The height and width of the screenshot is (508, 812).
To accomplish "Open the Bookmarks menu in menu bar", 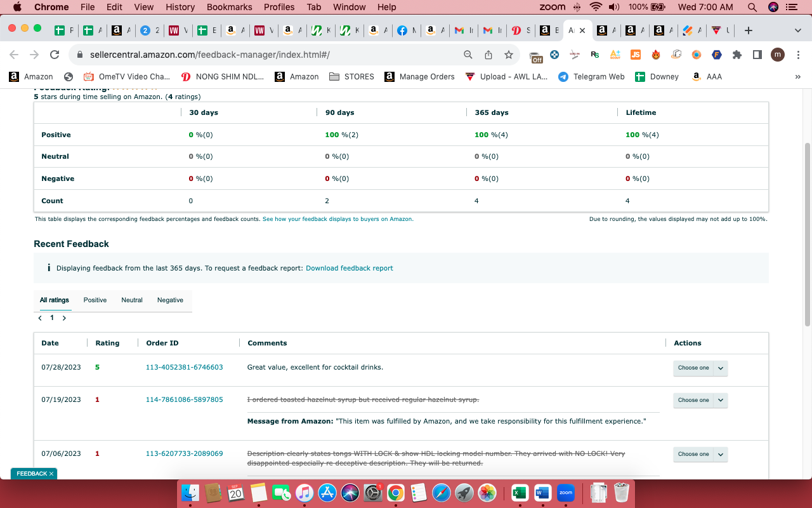I will [x=229, y=7].
